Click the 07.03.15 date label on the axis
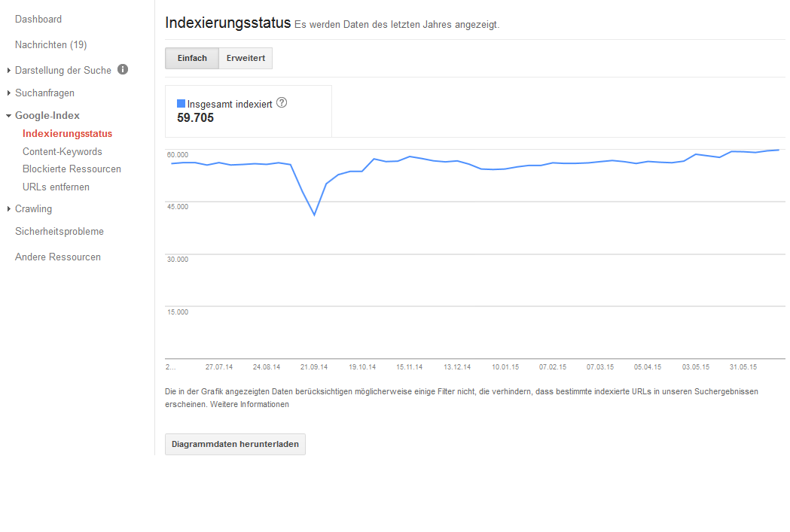The image size is (790, 532). 600,367
